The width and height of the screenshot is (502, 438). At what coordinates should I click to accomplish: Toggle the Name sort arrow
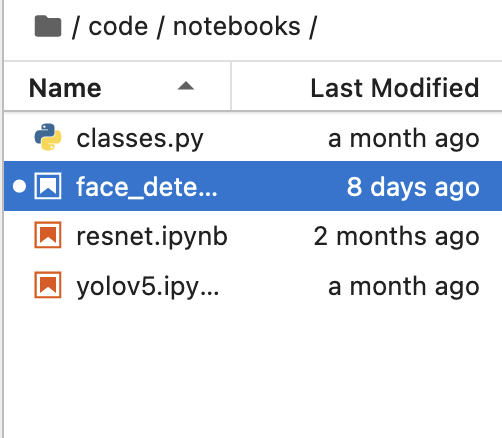click(x=186, y=86)
